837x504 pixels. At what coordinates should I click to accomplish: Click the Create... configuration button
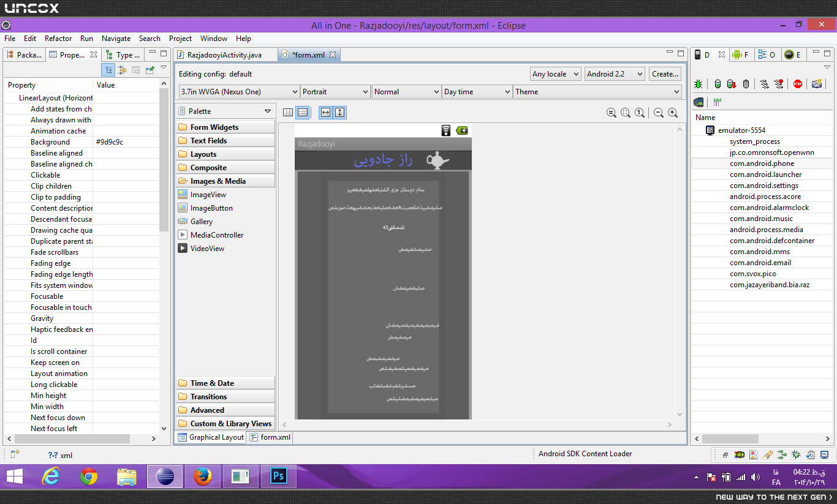click(665, 74)
